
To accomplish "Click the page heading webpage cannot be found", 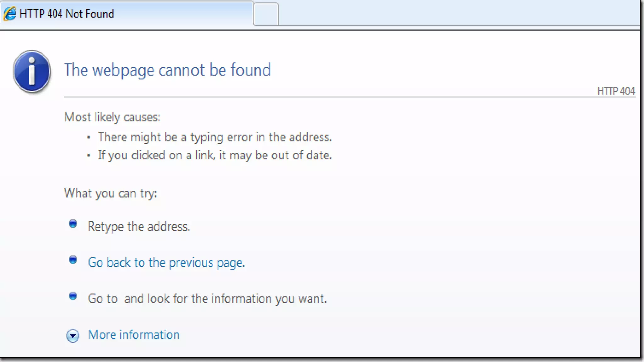I will (x=167, y=70).
